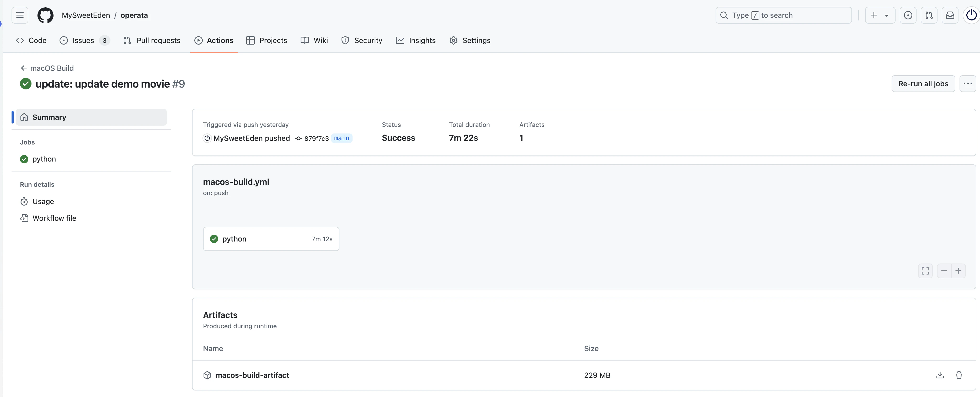Zoom in the workflow graph

tap(958, 271)
